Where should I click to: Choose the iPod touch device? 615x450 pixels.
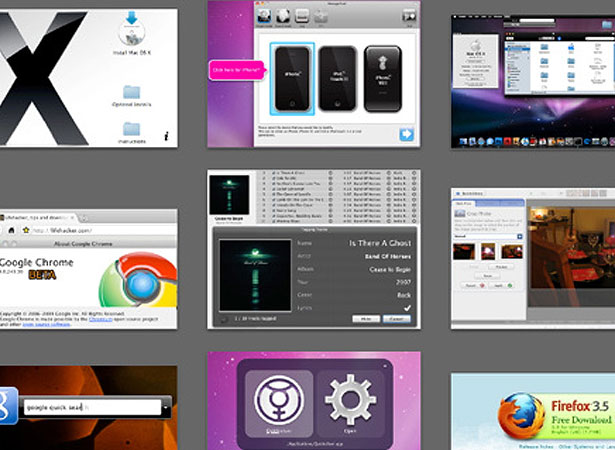click(338, 79)
